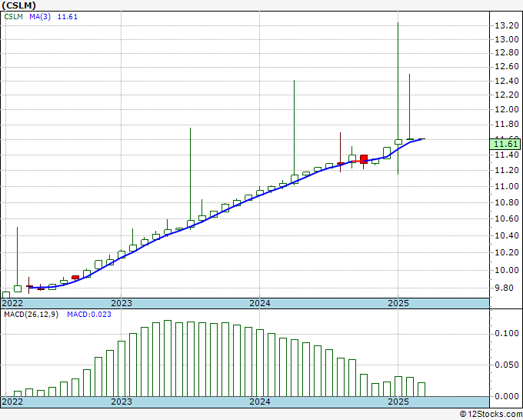Click the (CSLM) chart title

coord(18,5)
